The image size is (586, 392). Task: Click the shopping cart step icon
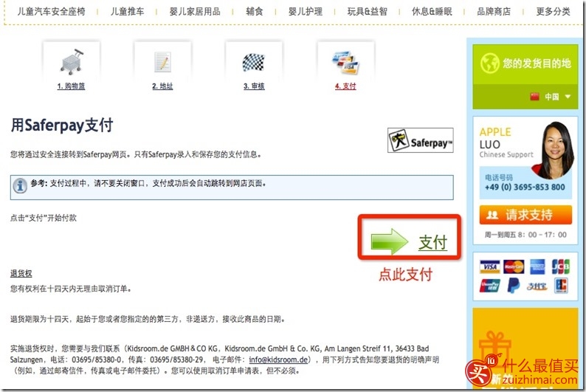(72, 61)
